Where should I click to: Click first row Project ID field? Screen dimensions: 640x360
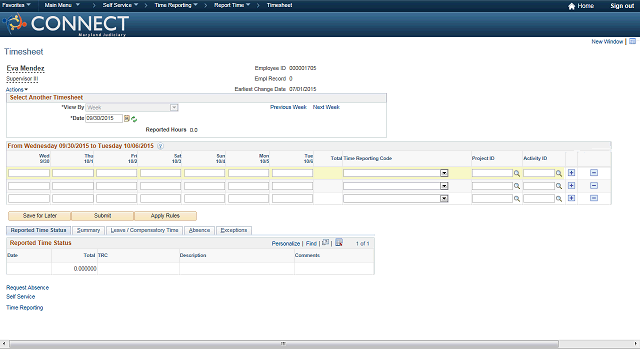(492, 173)
